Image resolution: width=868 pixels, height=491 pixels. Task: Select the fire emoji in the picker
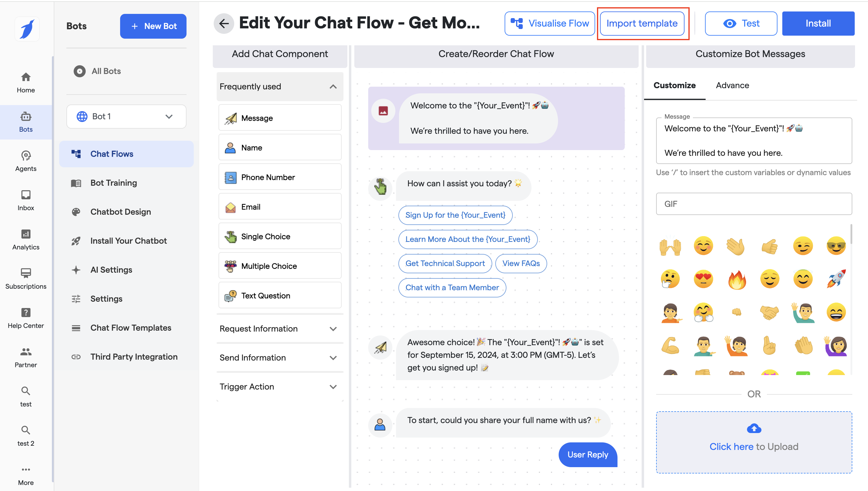click(737, 280)
